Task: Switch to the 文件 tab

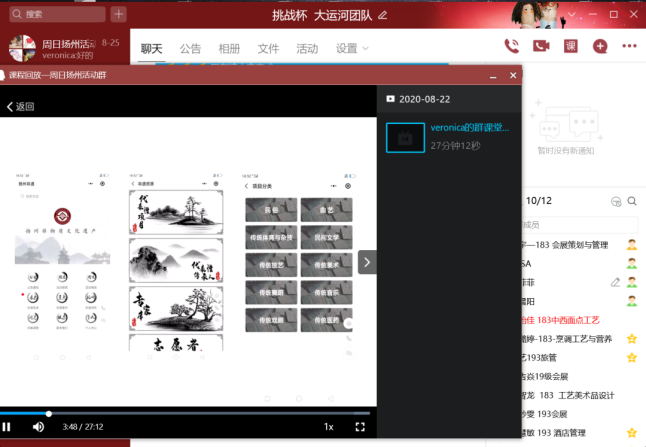Action: click(x=268, y=48)
